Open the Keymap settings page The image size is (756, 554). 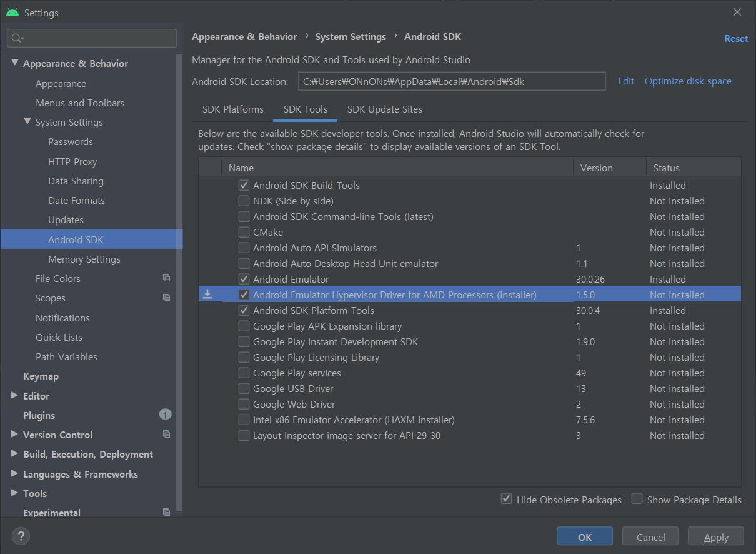41,376
